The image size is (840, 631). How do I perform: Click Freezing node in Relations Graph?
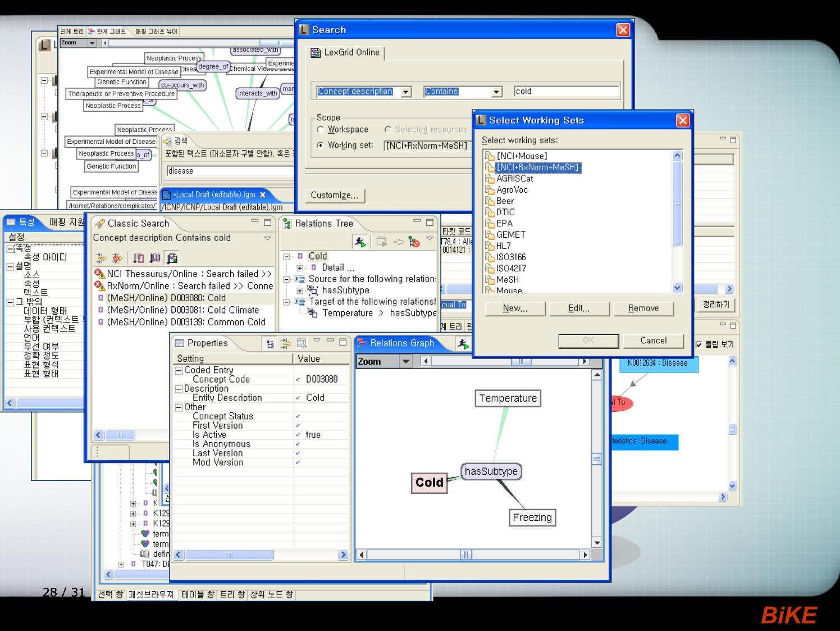coord(532,517)
